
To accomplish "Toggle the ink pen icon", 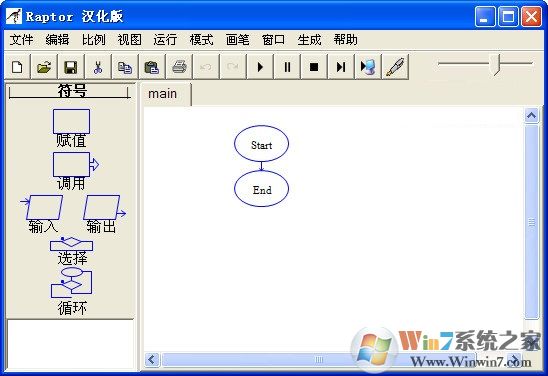I will pyautogui.click(x=395, y=66).
